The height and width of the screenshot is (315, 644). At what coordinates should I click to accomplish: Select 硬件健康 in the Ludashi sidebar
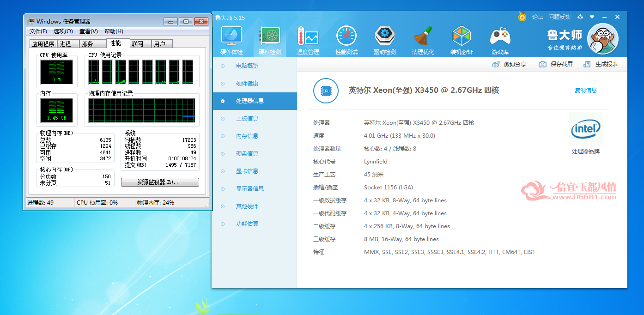pyautogui.click(x=255, y=84)
